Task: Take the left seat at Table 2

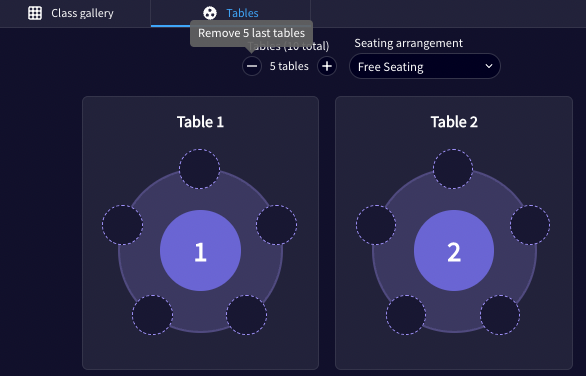Action: [x=376, y=225]
